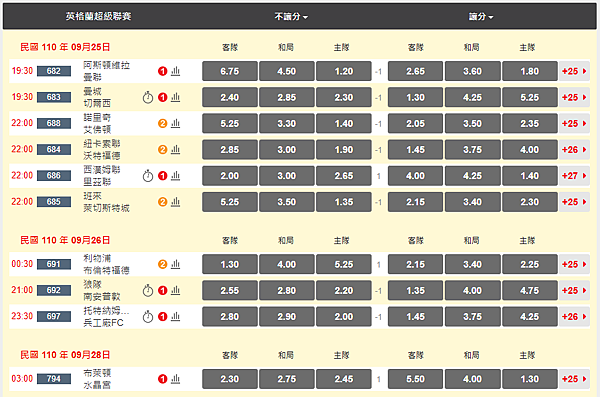
Task: Open statistics chart icon for match 683
Action: click(175, 97)
